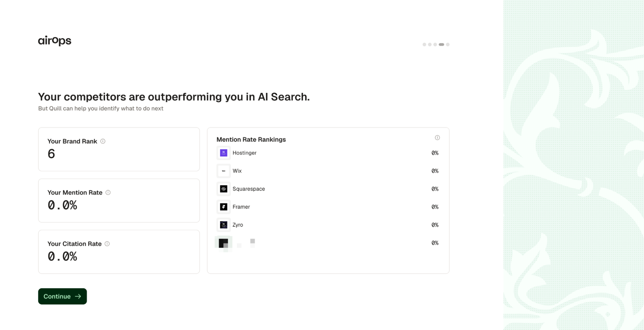Click Zyro's mention rate percentage

coord(435,225)
